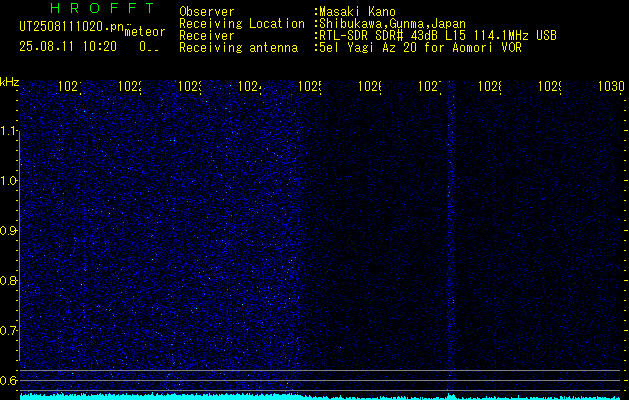Click the 0.6 frequency axis label

coord(7,380)
